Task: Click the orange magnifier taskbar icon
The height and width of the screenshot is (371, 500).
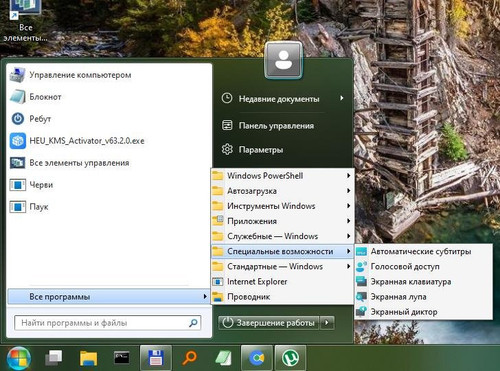Action: coord(189,358)
